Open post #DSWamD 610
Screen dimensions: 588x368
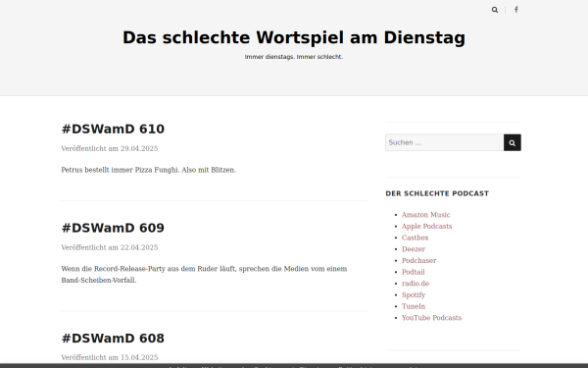pos(113,129)
